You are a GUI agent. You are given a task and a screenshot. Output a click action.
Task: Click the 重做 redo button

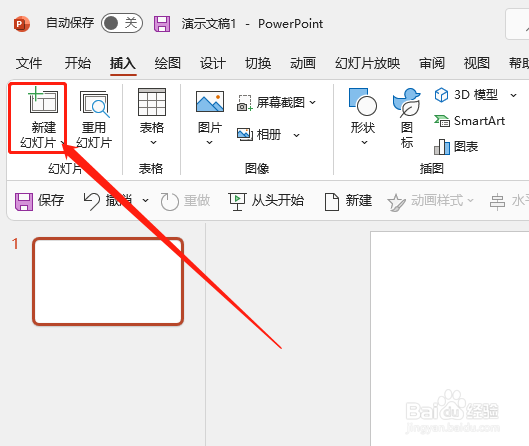point(185,201)
